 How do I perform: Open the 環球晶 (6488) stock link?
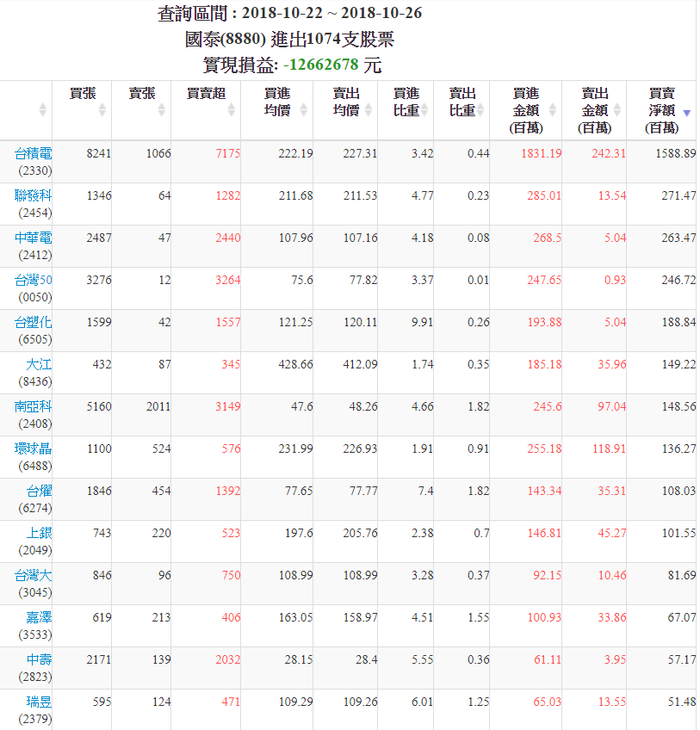tap(34, 449)
